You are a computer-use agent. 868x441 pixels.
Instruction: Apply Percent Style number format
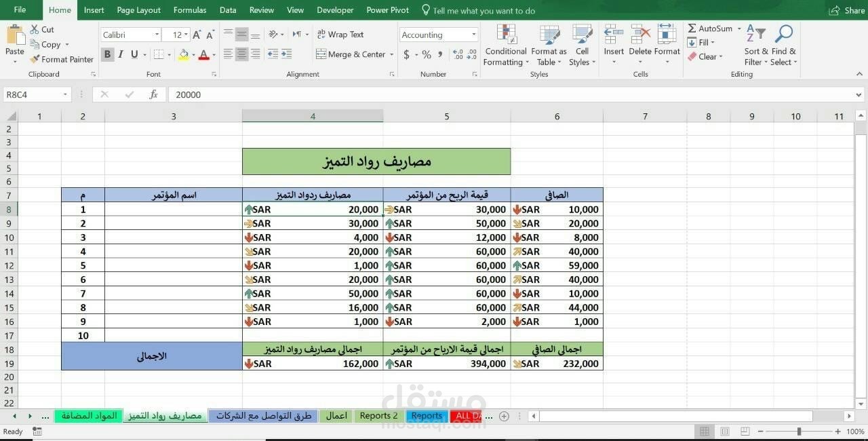tap(426, 54)
